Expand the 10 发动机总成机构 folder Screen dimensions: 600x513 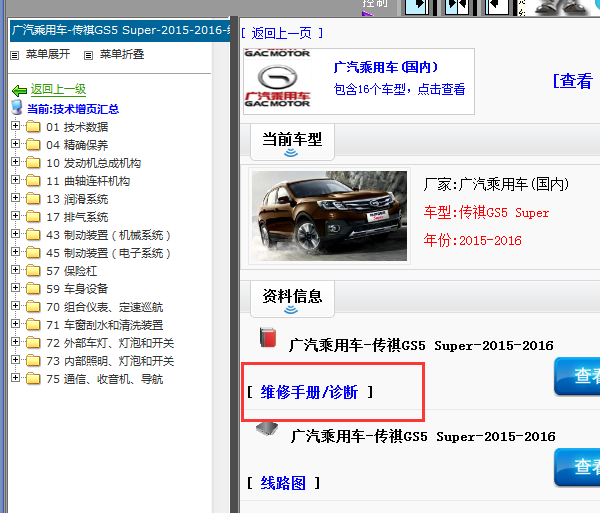tap(15, 162)
